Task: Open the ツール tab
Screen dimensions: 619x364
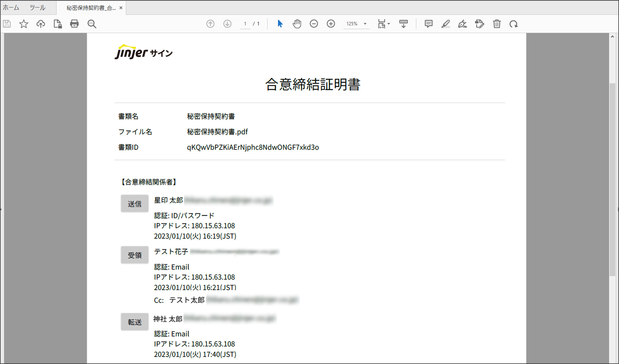Action: (37, 8)
